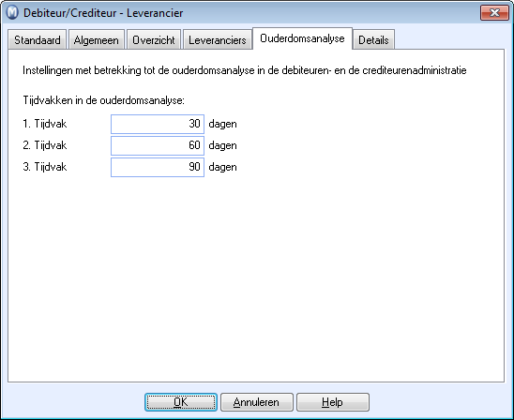The width and height of the screenshot is (514, 420).
Task: Open the Help button
Action: point(333,402)
